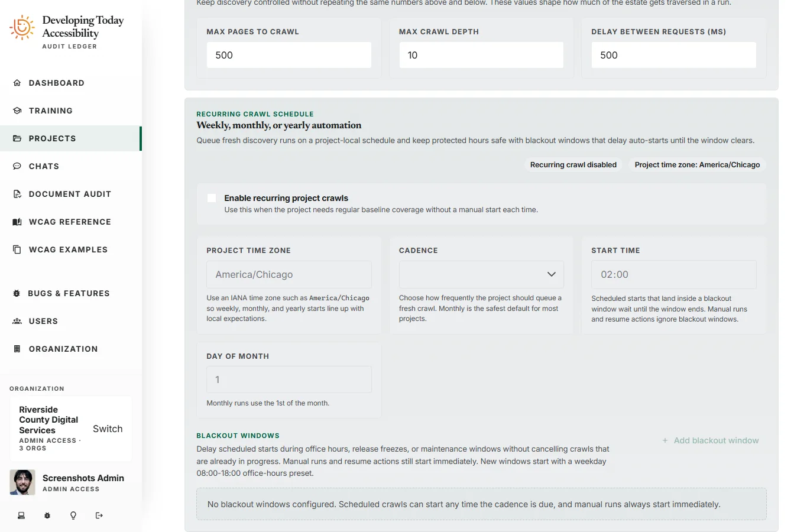Click 'Project time zone: America/Chicago' chip
Screen dimensions: 807x532
[697, 165]
